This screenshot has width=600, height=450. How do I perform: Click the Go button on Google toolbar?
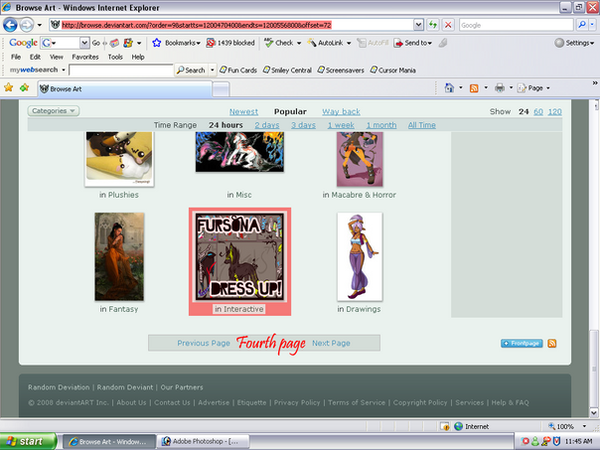96,43
